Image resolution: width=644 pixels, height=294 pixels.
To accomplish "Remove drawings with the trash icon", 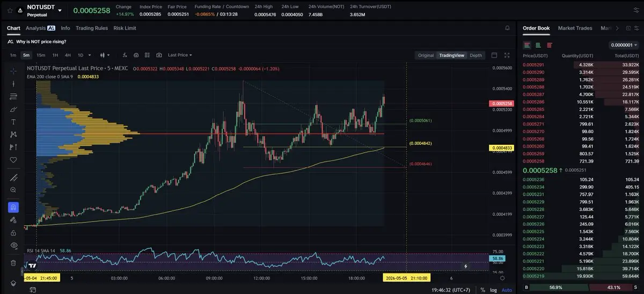I will coord(13,263).
